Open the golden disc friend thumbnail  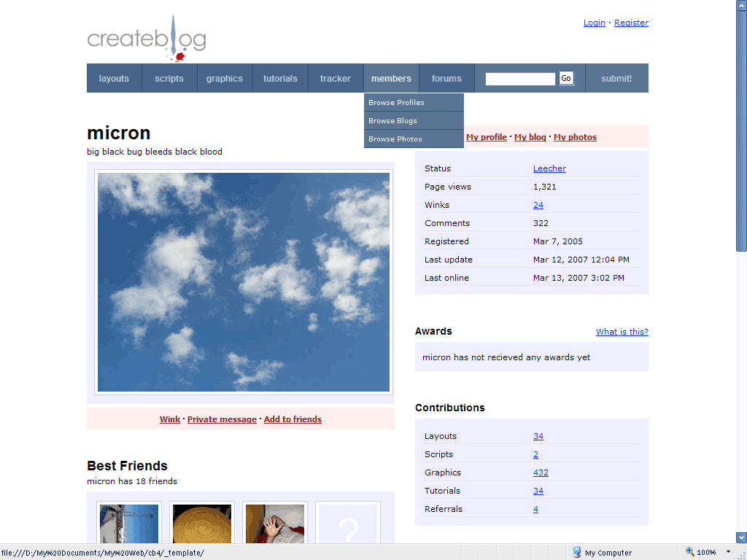[x=202, y=524]
